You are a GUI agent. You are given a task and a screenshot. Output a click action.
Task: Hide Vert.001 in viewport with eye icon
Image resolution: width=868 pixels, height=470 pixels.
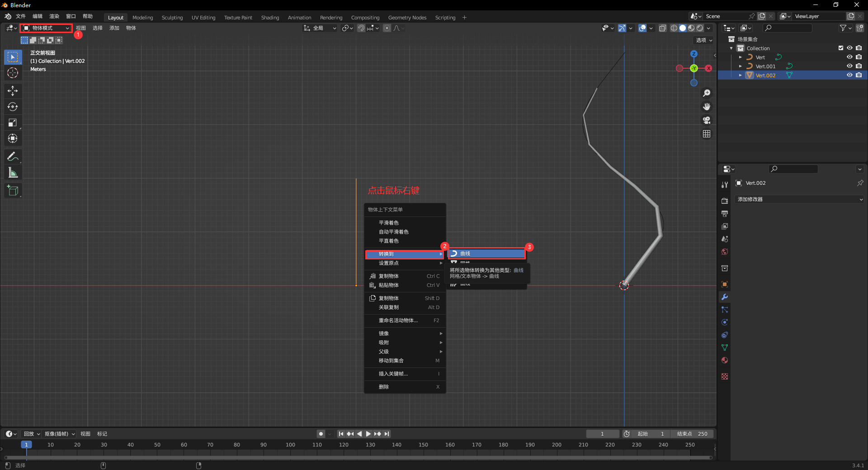coord(849,66)
